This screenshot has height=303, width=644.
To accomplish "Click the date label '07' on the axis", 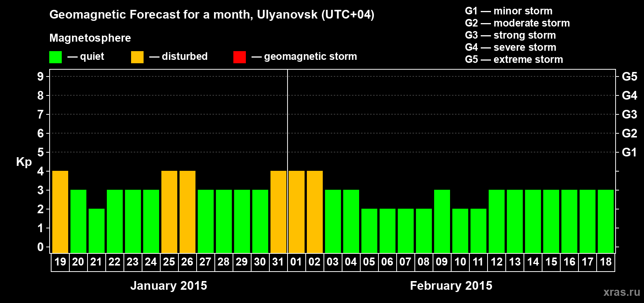I will tap(405, 262).
